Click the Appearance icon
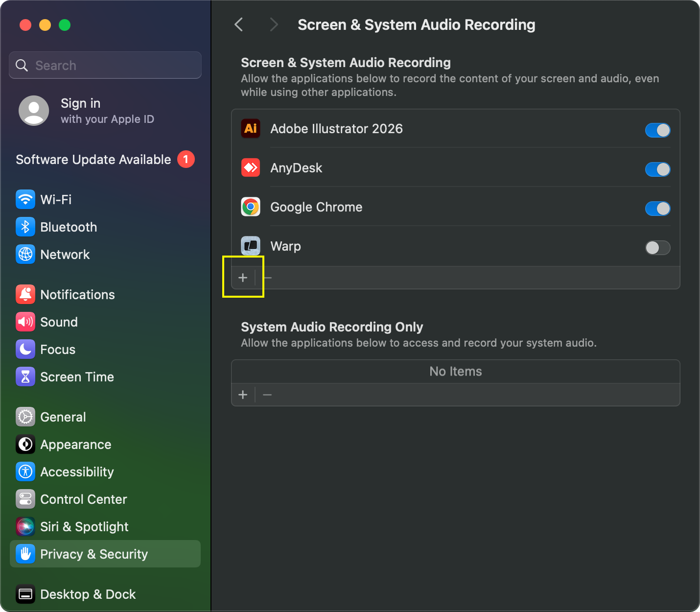The height and width of the screenshot is (612, 700). pos(25,444)
